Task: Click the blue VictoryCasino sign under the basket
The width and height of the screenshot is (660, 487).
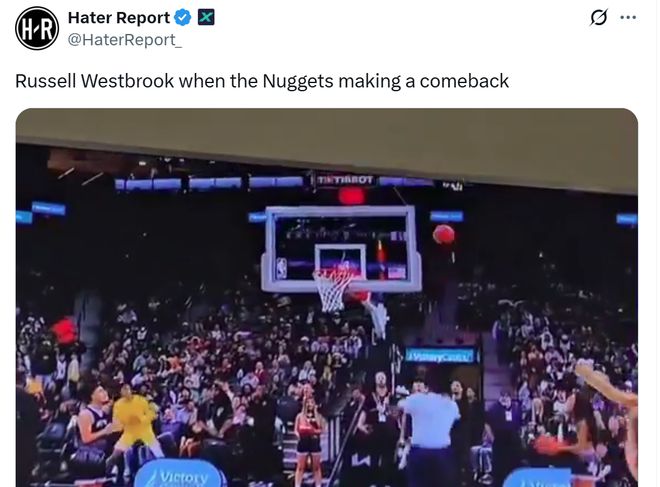Action: pos(440,356)
